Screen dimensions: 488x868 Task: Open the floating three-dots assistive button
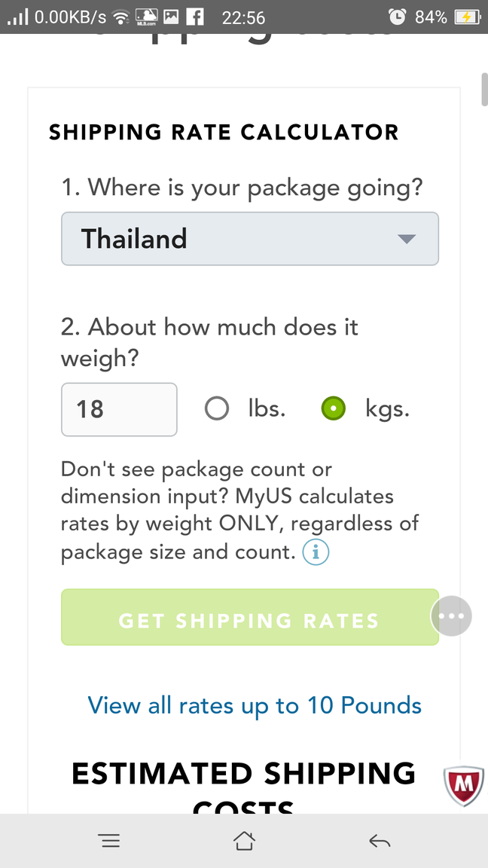click(452, 616)
